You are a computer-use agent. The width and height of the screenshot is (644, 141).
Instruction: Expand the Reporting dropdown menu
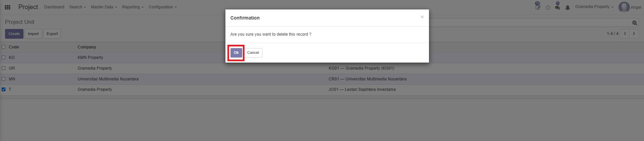pos(132,7)
